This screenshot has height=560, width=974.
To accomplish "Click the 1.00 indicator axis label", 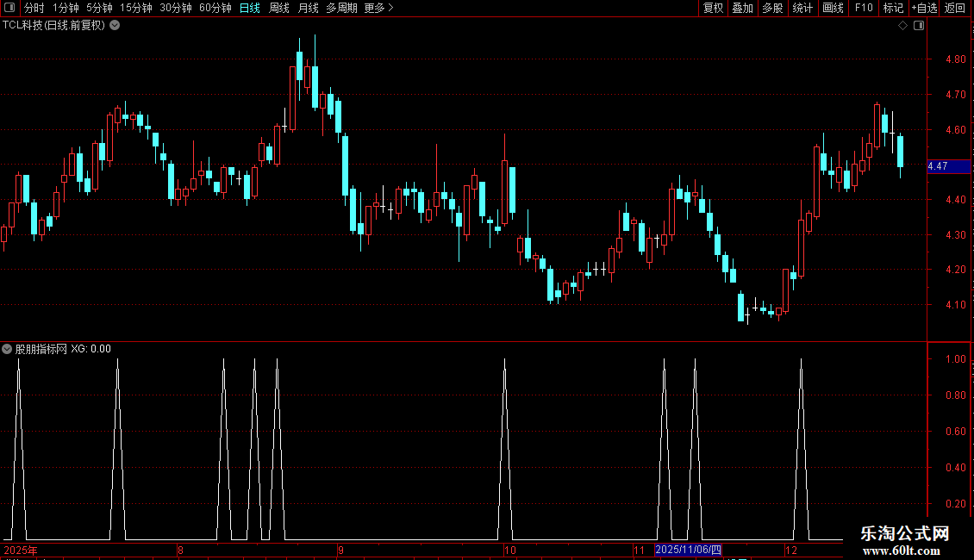I will coord(955,359).
